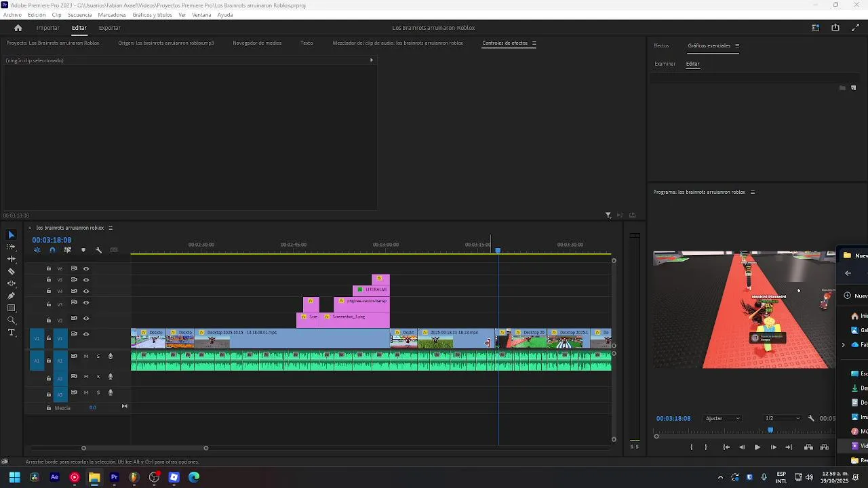Show hidden system tray icons chevron

720,477
